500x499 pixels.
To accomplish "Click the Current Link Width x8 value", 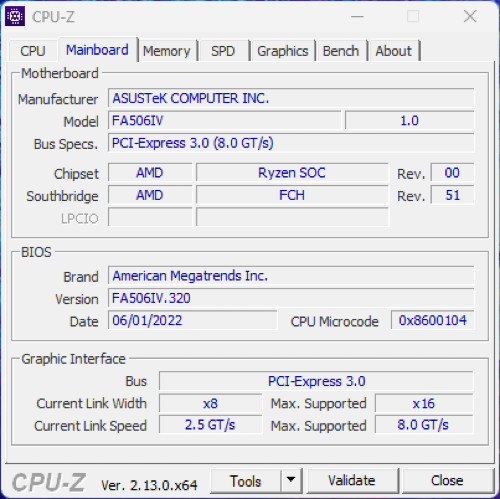I will [x=210, y=403].
